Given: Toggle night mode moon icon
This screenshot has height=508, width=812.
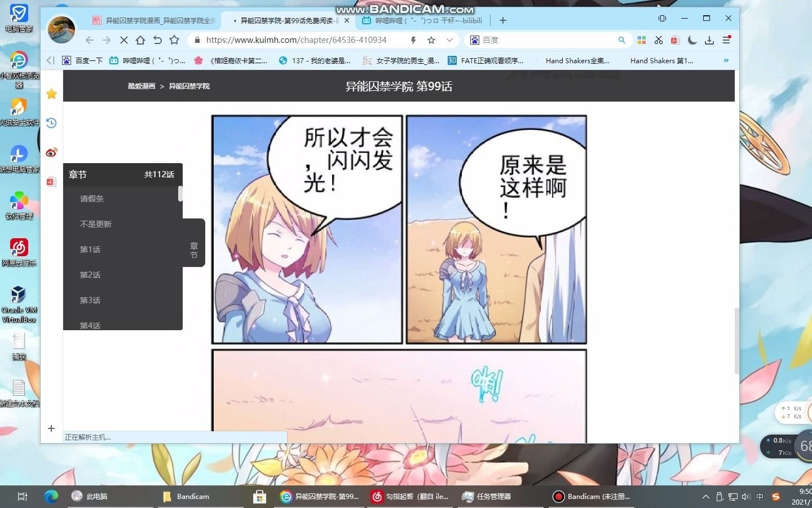Looking at the screenshot, I should point(692,40).
